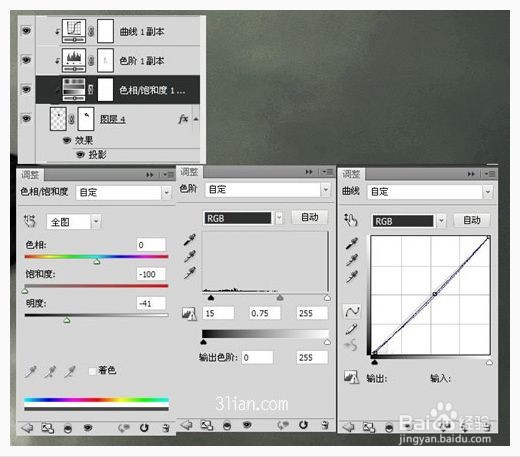Select the white point eyedropper in levels

click(x=190, y=273)
